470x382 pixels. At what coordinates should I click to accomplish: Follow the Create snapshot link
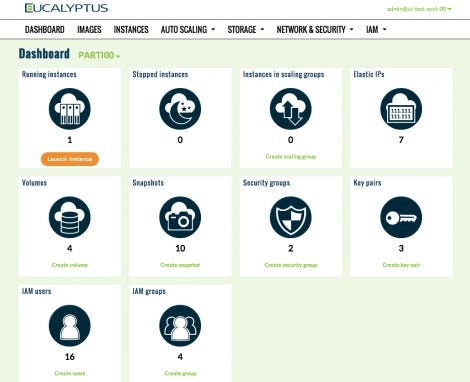[180, 265]
